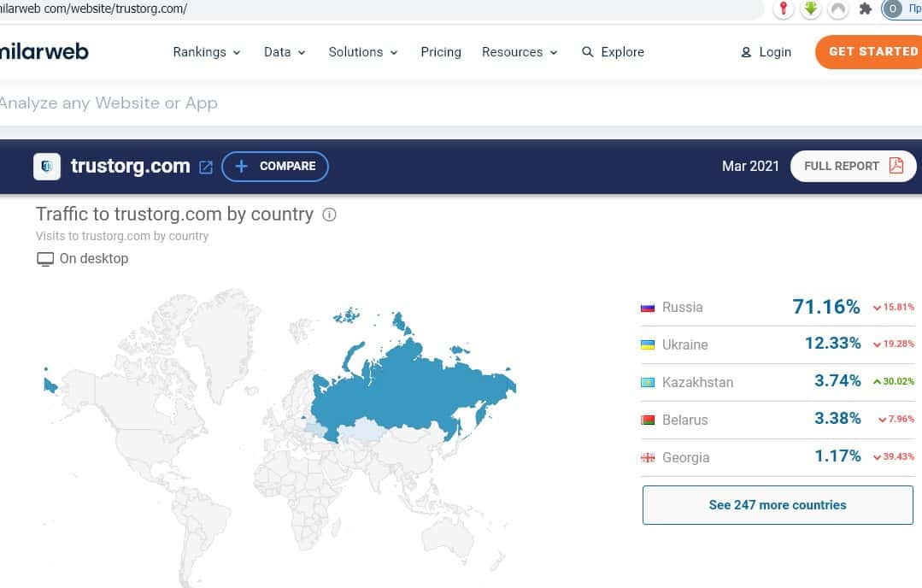The height and width of the screenshot is (588, 922).
Task: Click the Georgia flag icon
Action: coord(648,458)
